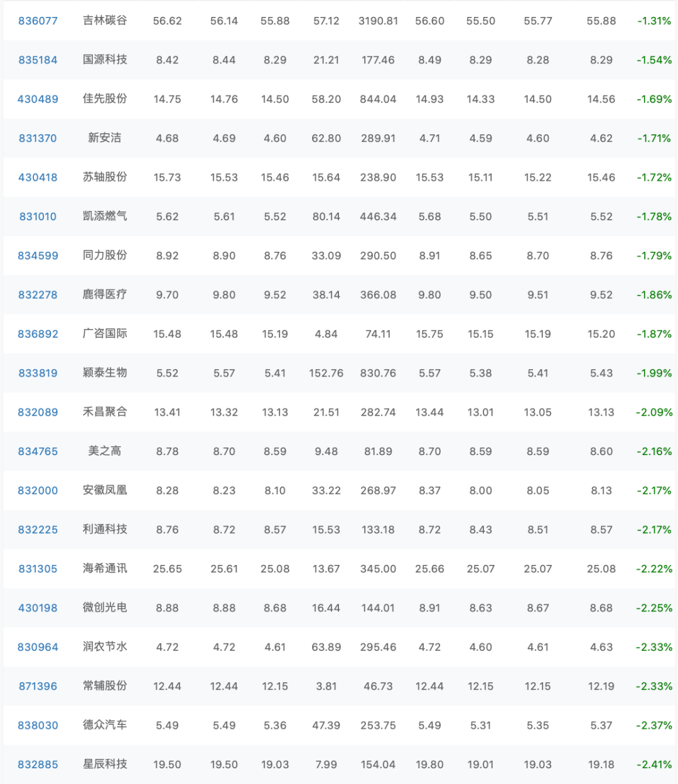Open stock code link 832000
Viewport: 678px width, 784px height.
[x=38, y=490]
